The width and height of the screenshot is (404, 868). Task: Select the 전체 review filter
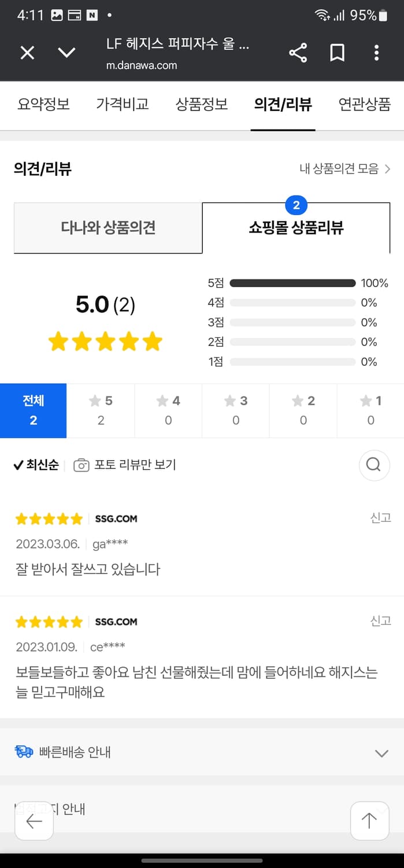click(x=33, y=410)
